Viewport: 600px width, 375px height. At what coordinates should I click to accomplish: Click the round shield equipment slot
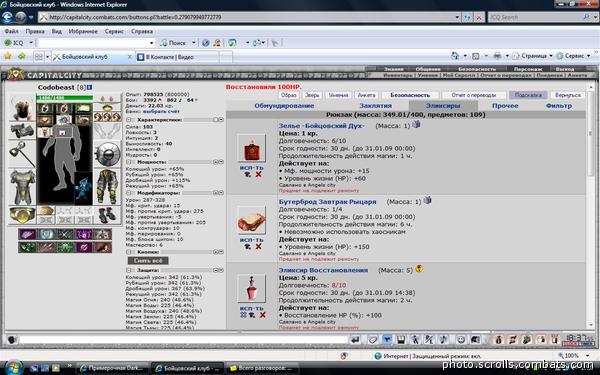pos(107,154)
